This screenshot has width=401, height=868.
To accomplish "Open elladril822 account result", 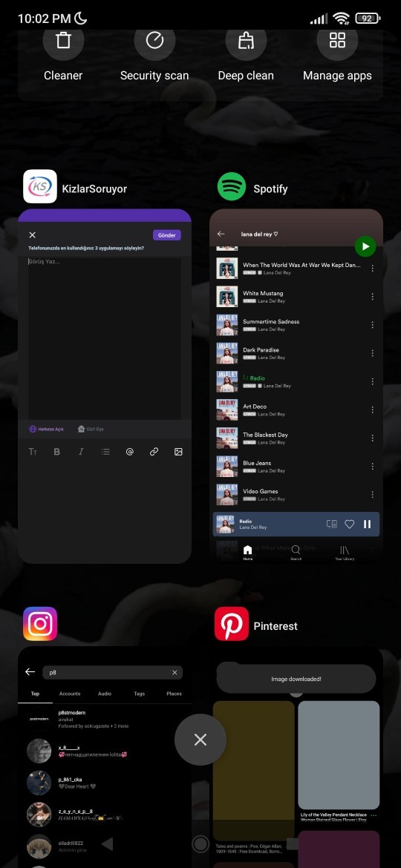I will [105, 846].
